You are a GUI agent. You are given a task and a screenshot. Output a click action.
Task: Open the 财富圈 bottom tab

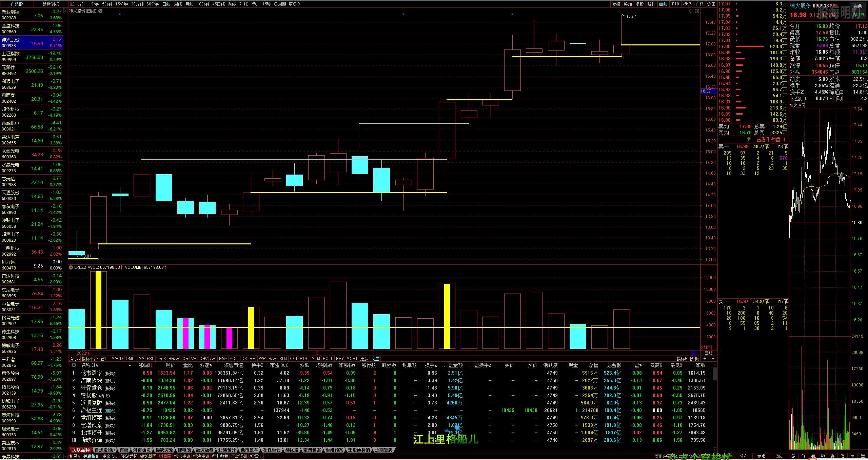[x=165, y=457]
